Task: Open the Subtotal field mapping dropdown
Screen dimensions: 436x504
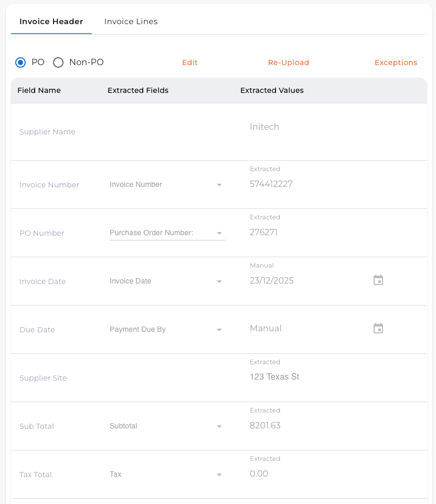Action: pos(219,426)
